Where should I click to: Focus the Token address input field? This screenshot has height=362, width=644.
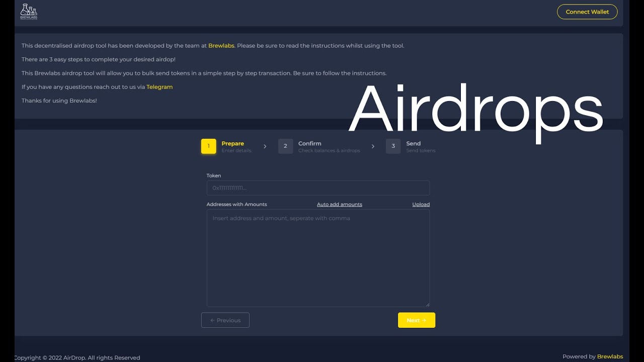[318, 188]
